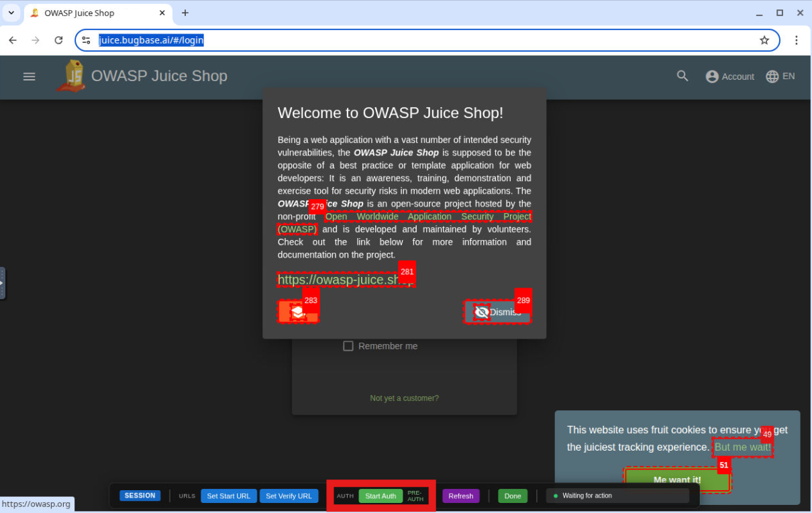Go back with browser back arrow
812x513 pixels.
(x=13, y=40)
